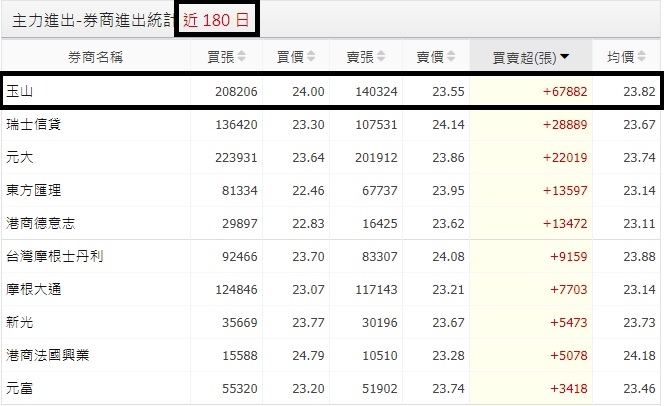The width and height of the screenshot is (664, 406).
Task: Select broker 玉山 in the list
Action: pos(19,91)
